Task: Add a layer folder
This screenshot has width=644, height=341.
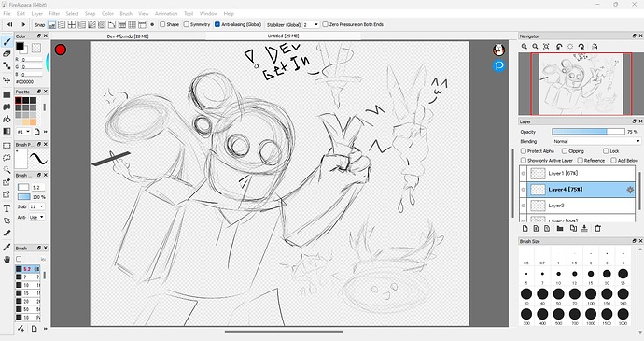Action: (x=560, y=228)
